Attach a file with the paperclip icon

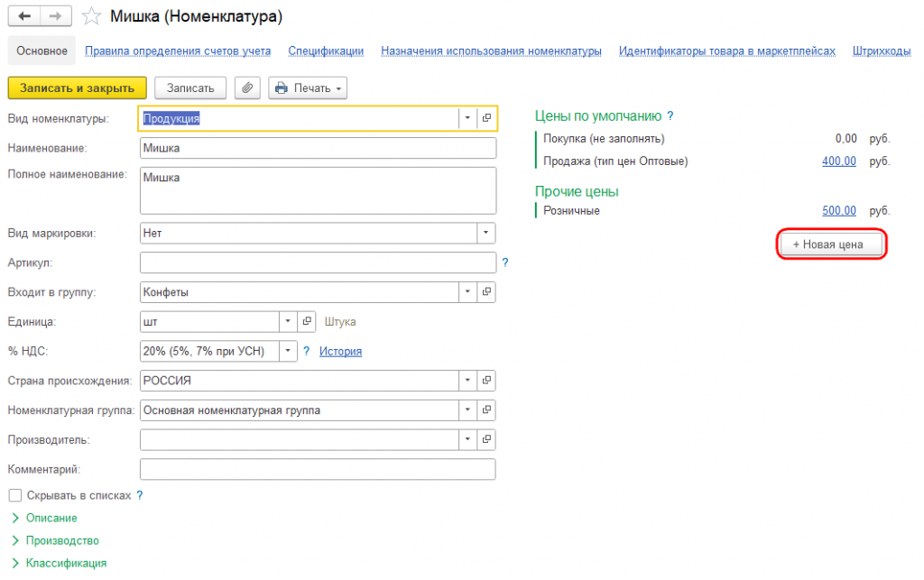[x=247, y=87]
